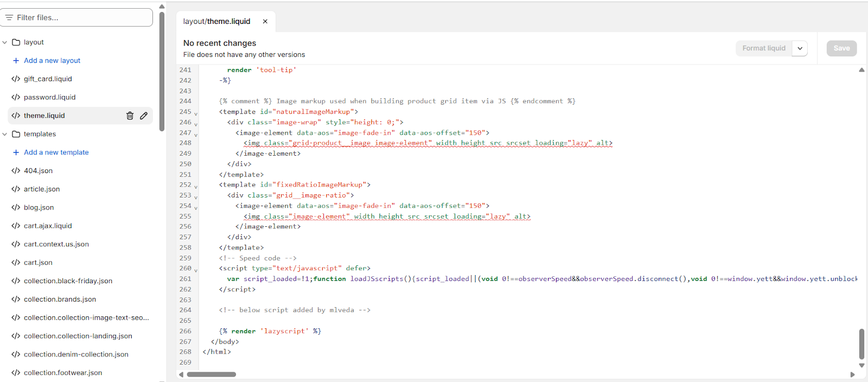Open the Format liquid dropdown arrow
Viewport: 868px width, 382px height.
(800, 48)
